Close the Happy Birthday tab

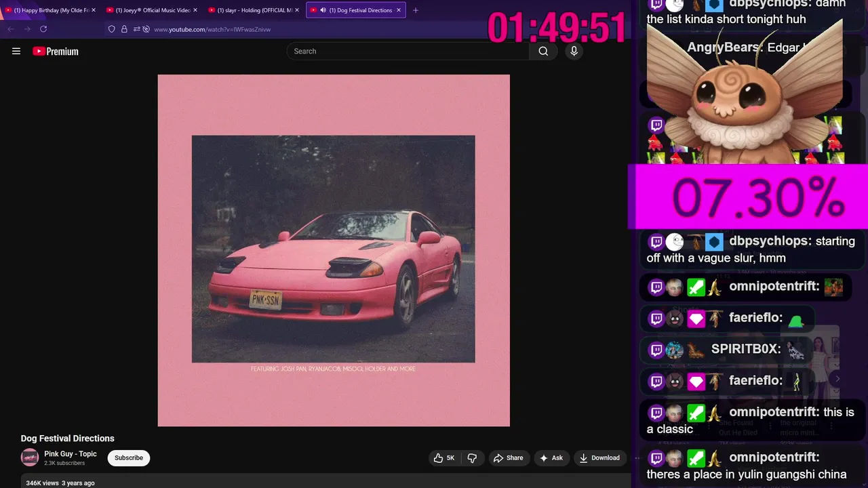pos(93,10)
